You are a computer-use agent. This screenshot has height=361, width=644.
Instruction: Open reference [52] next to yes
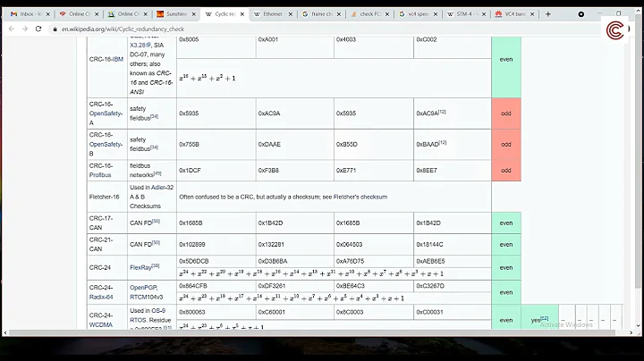click(545, 318)
